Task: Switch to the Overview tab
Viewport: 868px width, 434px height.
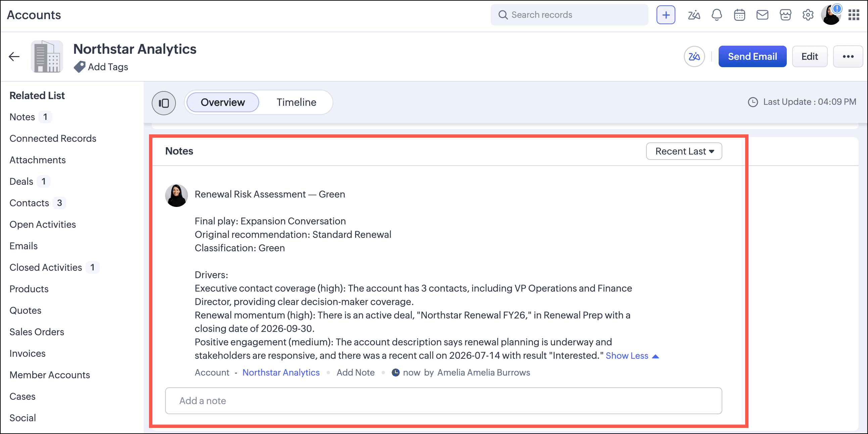Action: (223, 102)
